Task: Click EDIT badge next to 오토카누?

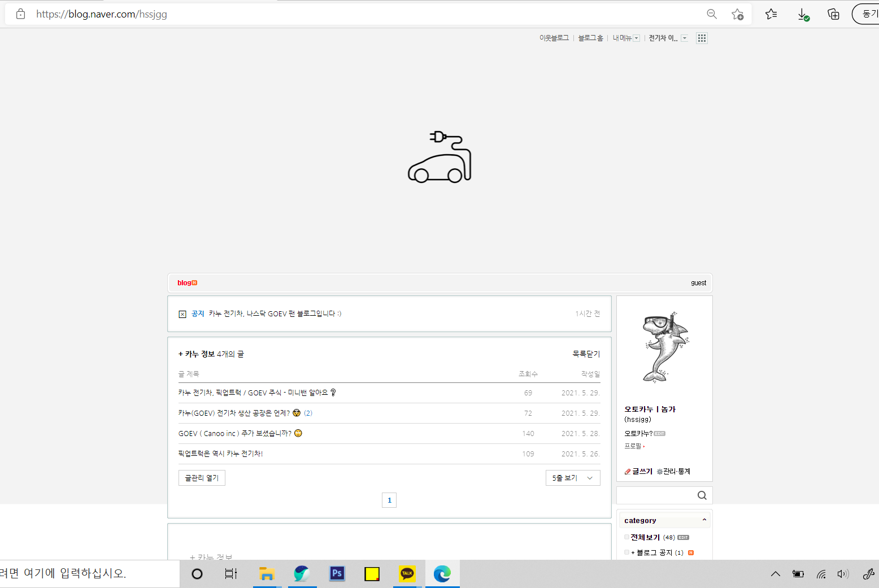Action: pyautogui.click(x=659, y=434)
